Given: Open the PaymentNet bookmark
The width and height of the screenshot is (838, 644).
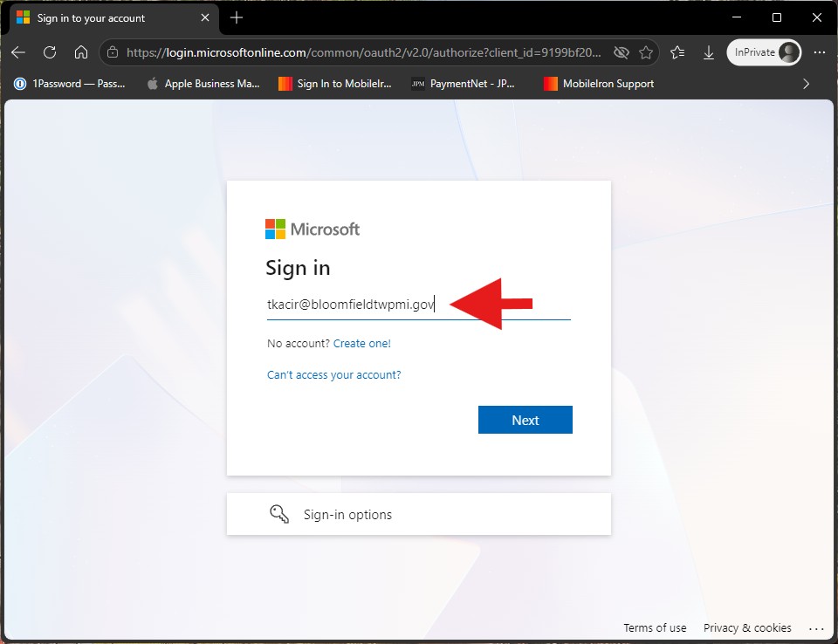Looking at the screenshot, I should [463, 84].
